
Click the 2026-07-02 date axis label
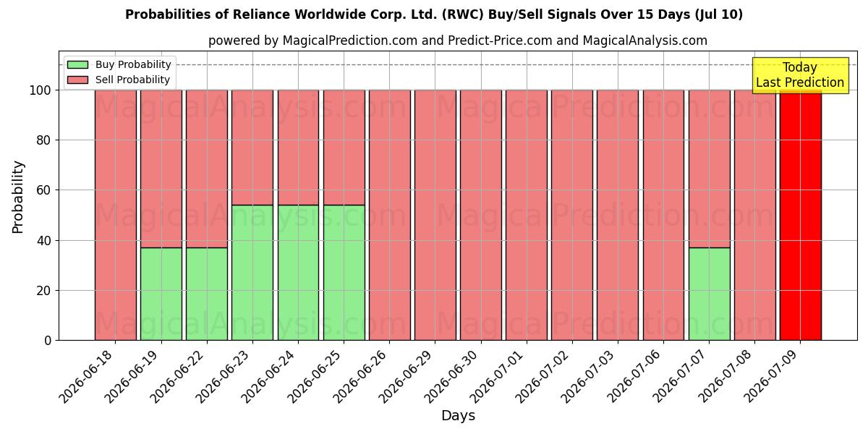point(545,375)
